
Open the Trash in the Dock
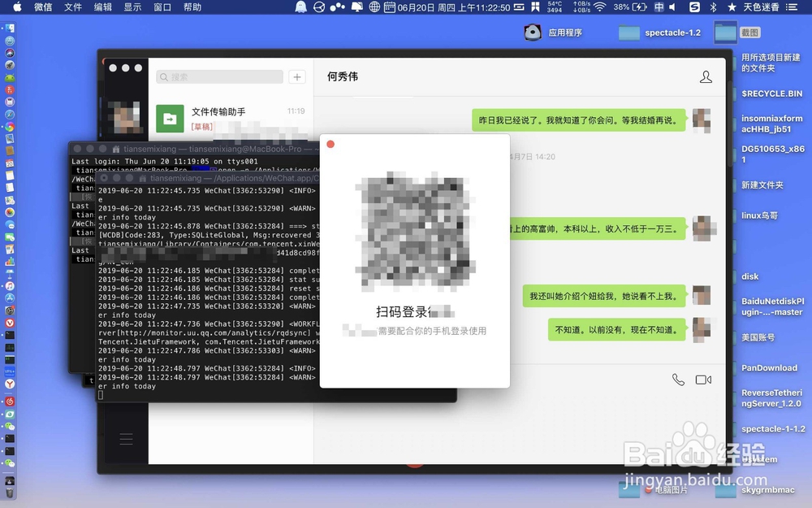(9, 493)
